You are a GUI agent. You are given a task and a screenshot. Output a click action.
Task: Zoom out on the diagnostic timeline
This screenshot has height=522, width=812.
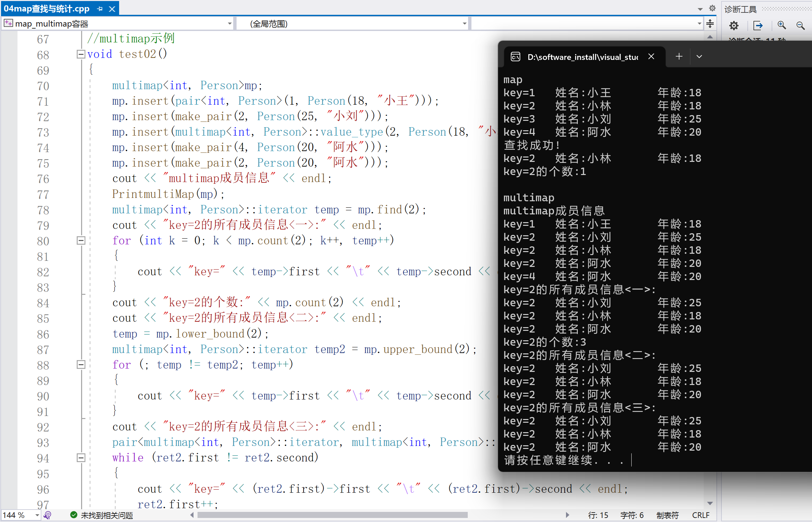click(x=801, y=26)
